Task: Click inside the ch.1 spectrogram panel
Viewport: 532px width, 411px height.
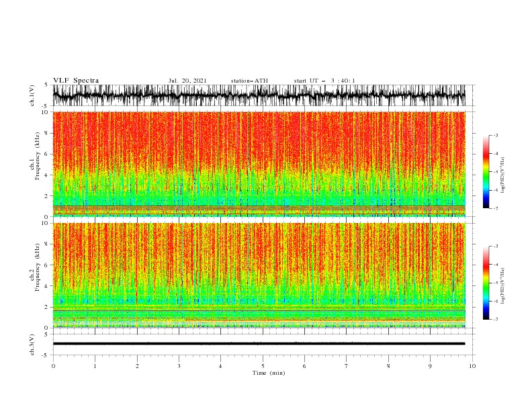Action: point(259,164)
